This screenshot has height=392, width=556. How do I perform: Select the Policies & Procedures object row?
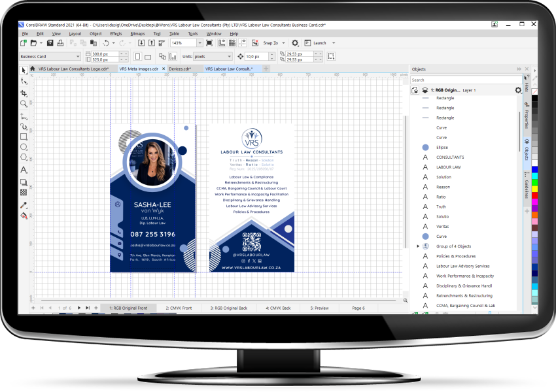[x=464, y=256]
